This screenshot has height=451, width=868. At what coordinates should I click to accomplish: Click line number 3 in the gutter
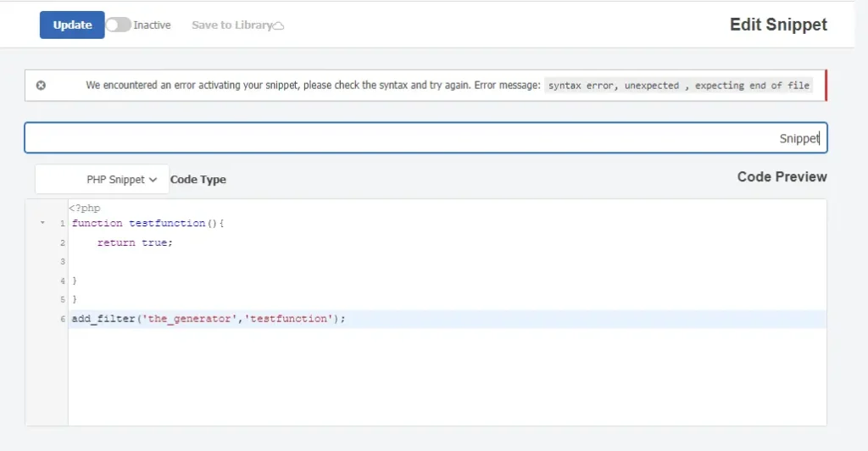[63, 262]
